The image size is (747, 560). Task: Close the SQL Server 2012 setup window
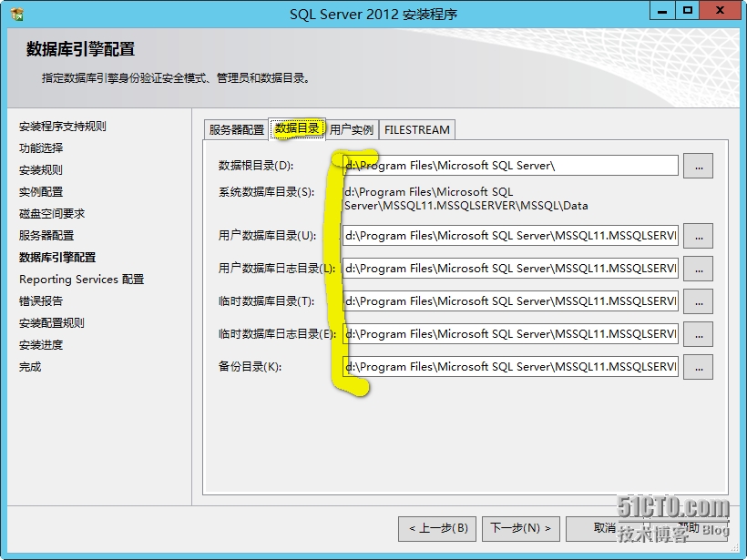tap(720, 11)
